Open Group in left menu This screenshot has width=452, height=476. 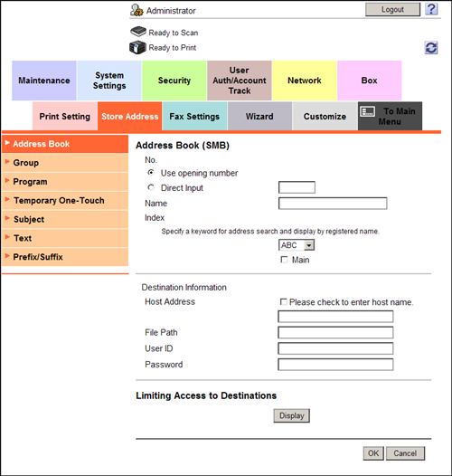[x=65, y=163]
